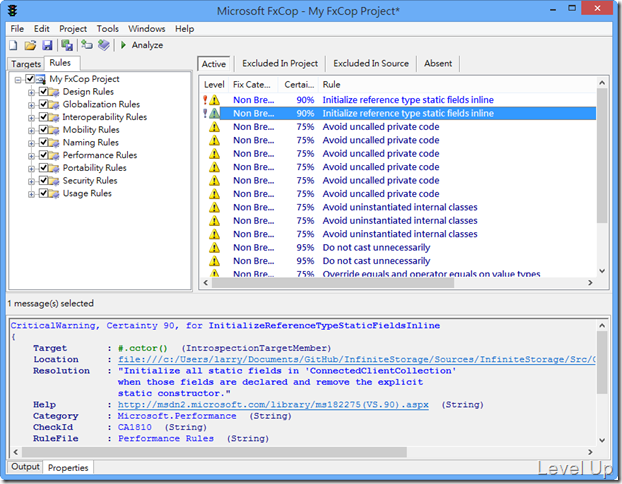Expand the Usage Rules node

pos(31,194)
